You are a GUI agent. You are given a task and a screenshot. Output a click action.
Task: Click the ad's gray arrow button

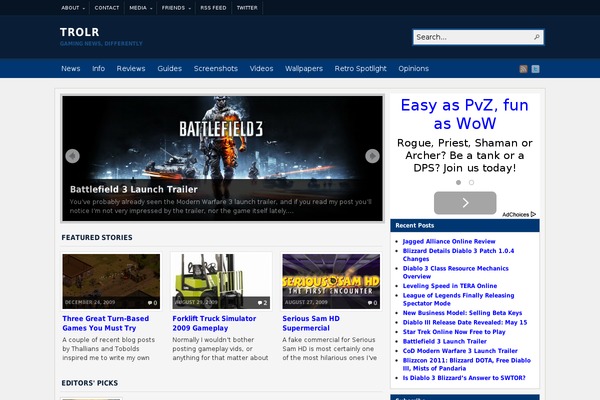[465, 202]
